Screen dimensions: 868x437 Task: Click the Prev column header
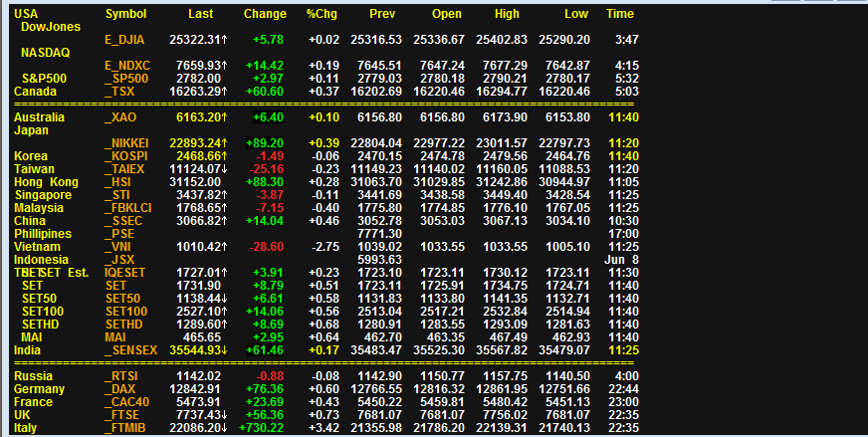(x=382, y=14)
